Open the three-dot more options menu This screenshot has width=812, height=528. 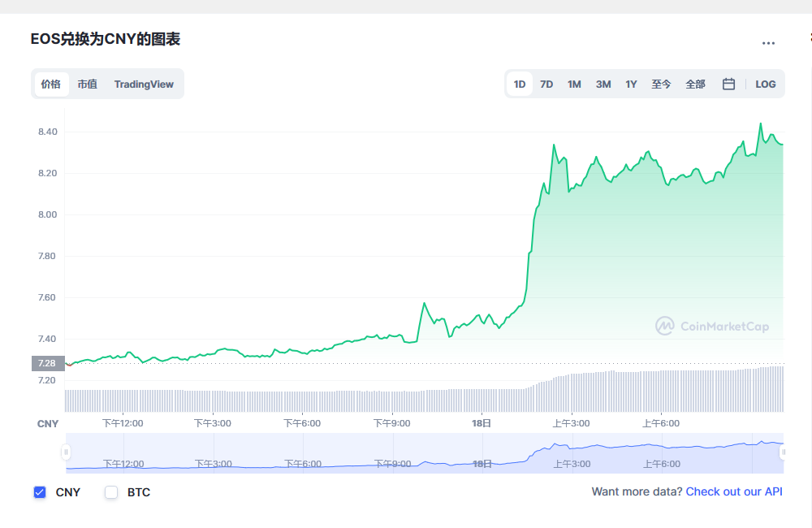point(768,44)
